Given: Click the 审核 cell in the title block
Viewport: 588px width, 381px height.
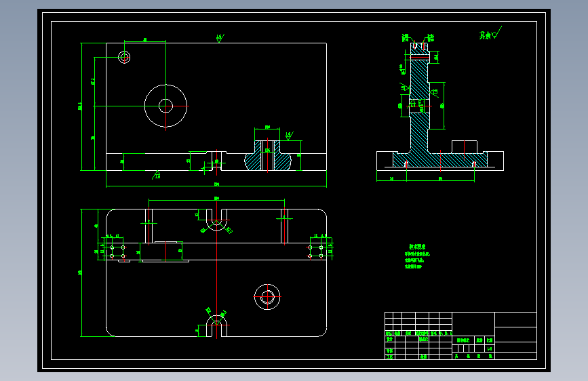Looking at the screenshot, I should click(389, 351).
